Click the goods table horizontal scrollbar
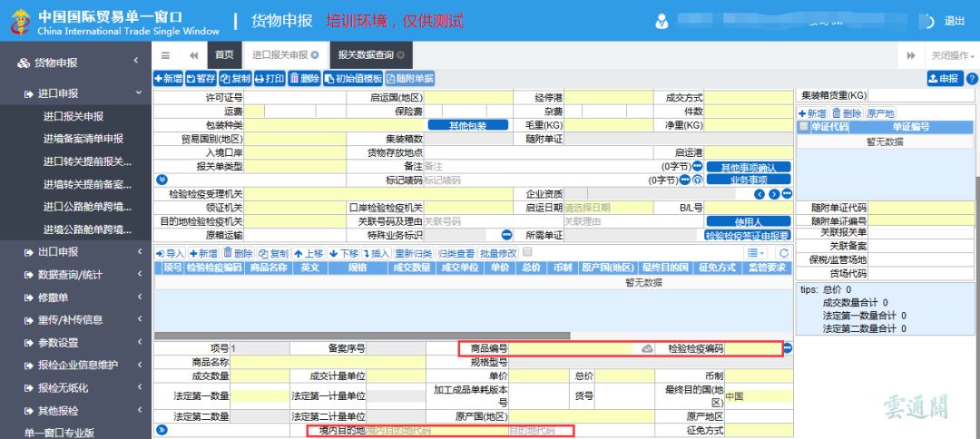Screen dimensions: 980x439 click(362, 336)
